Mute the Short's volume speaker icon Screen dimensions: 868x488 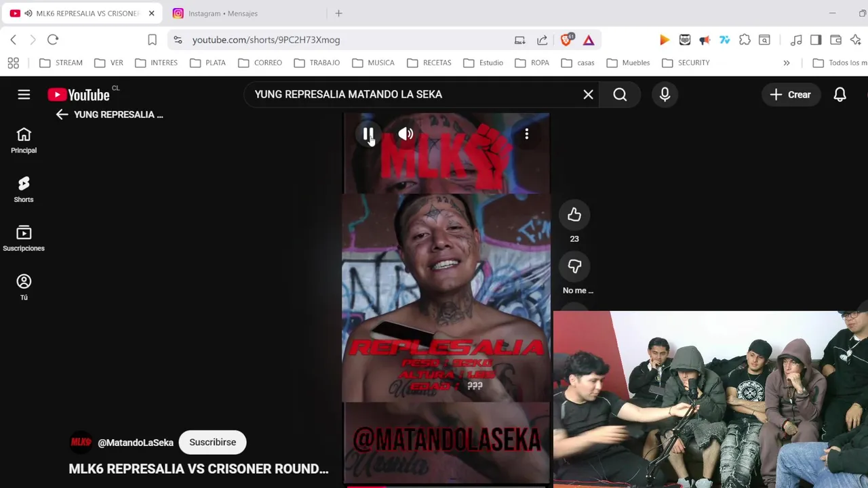(406, 134)
